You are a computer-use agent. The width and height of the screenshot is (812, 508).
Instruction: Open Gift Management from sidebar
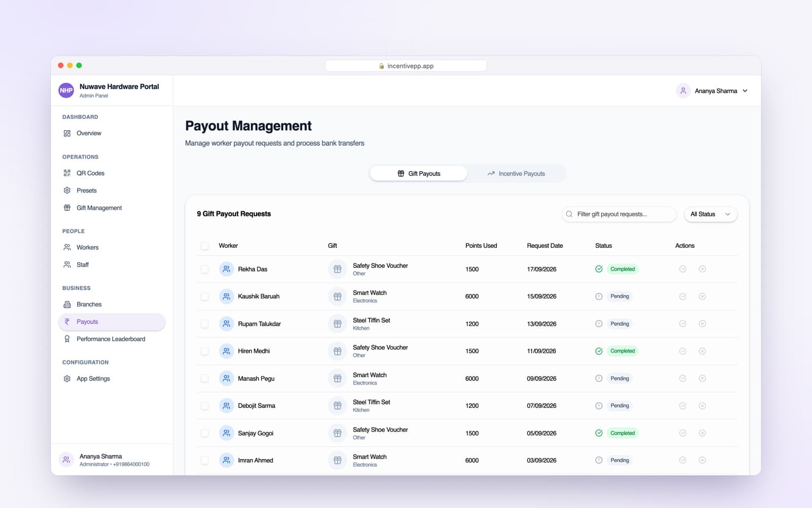tap(112, 208)
